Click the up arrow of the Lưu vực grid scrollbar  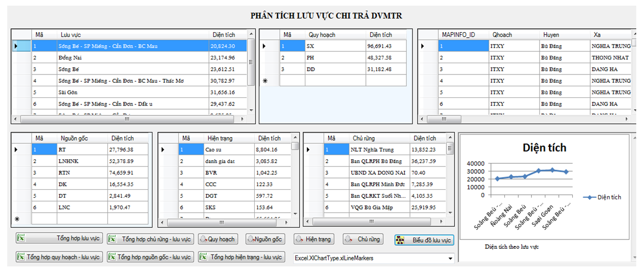coord(251,35)
